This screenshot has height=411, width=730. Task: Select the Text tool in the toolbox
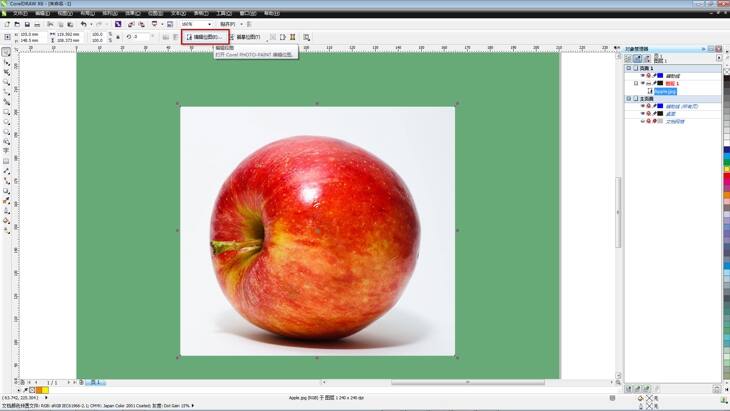coord(6,151)
